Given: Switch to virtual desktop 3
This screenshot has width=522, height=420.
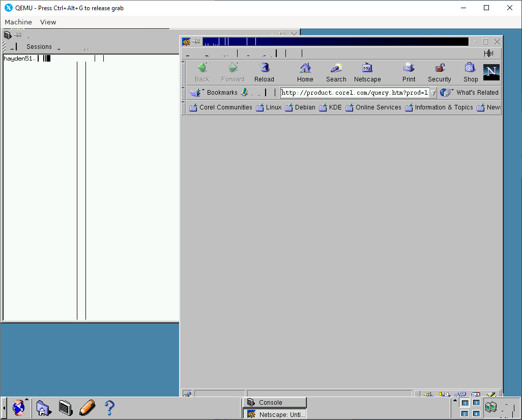Looking at the screenshot, I should click(476, 403).
